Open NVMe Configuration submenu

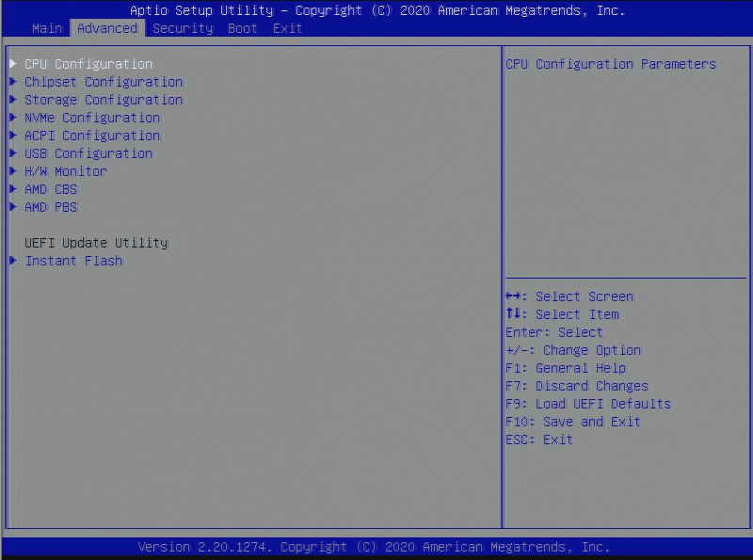click(x=92, y=118)
